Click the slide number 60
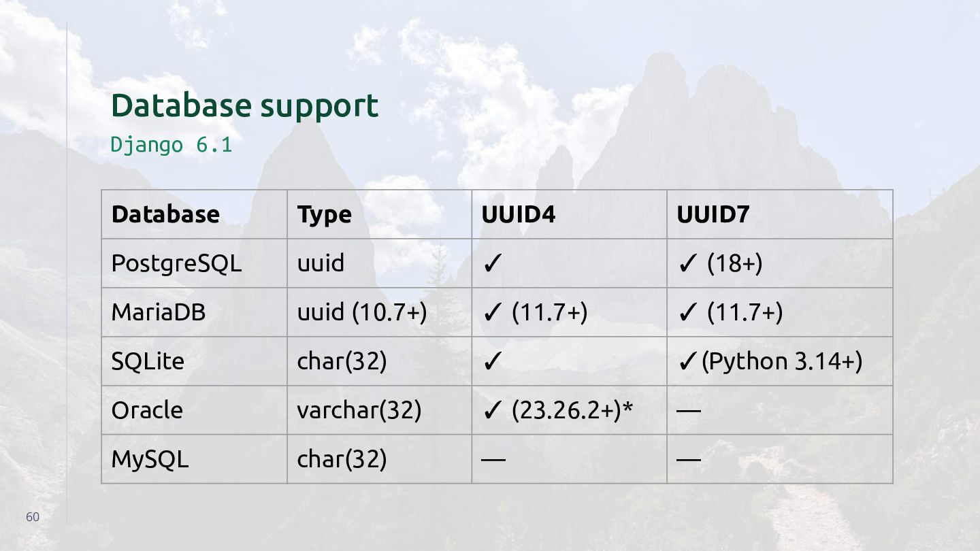980x551 pixels. click(x=33, y=517)
